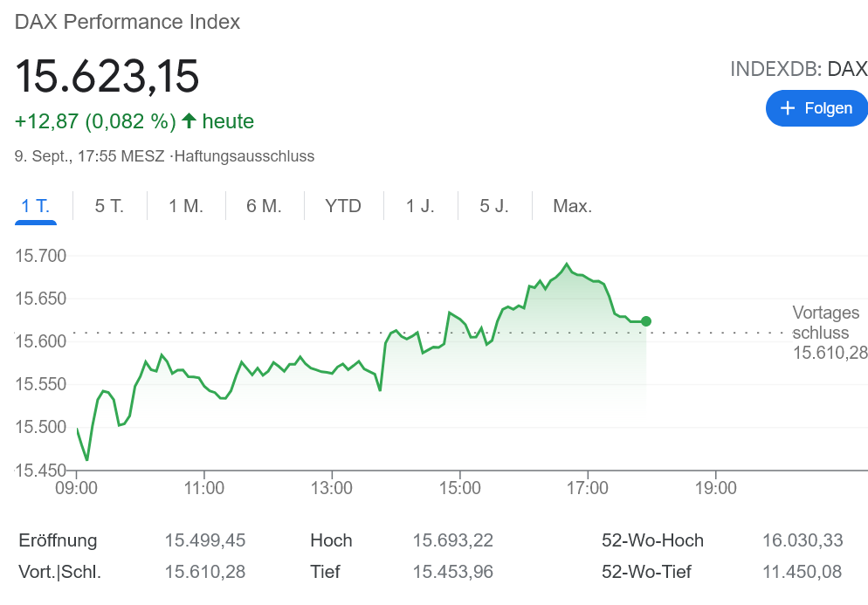Screen dimensions: 868x605
Task: Switch chart to 6 M. range
Action: 264,207
